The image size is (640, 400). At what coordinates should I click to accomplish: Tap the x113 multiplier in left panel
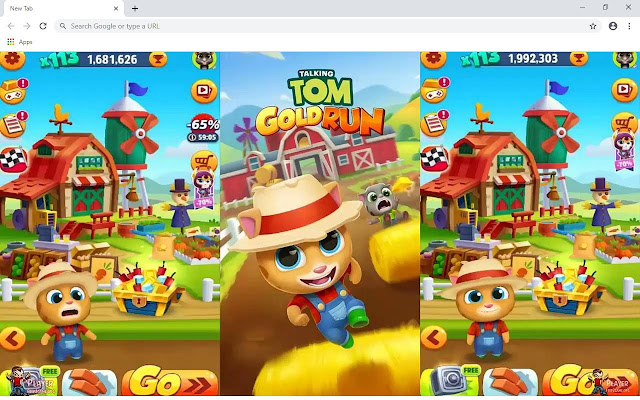click(x=60, y=60)
